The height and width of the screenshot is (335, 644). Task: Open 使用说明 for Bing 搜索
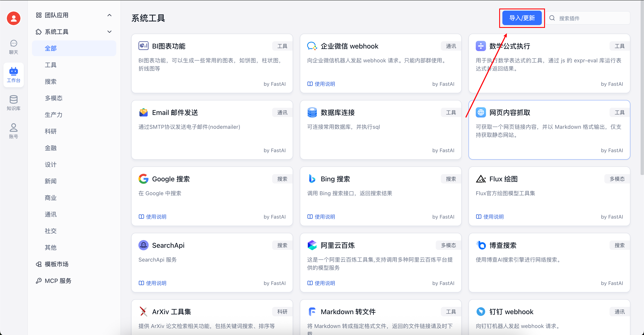pyautogui.click(x=321, y=217)
